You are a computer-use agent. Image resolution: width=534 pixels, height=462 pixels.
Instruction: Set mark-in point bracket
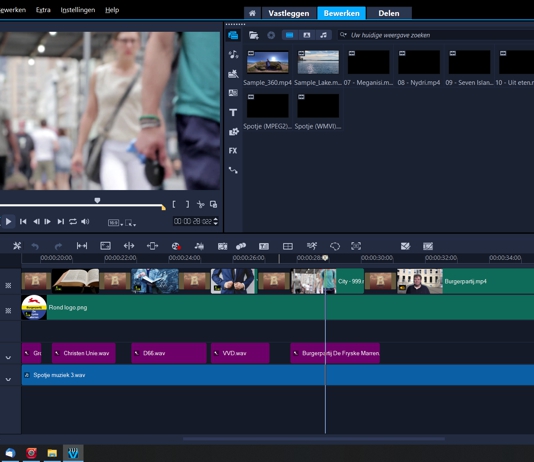[174, 204]
